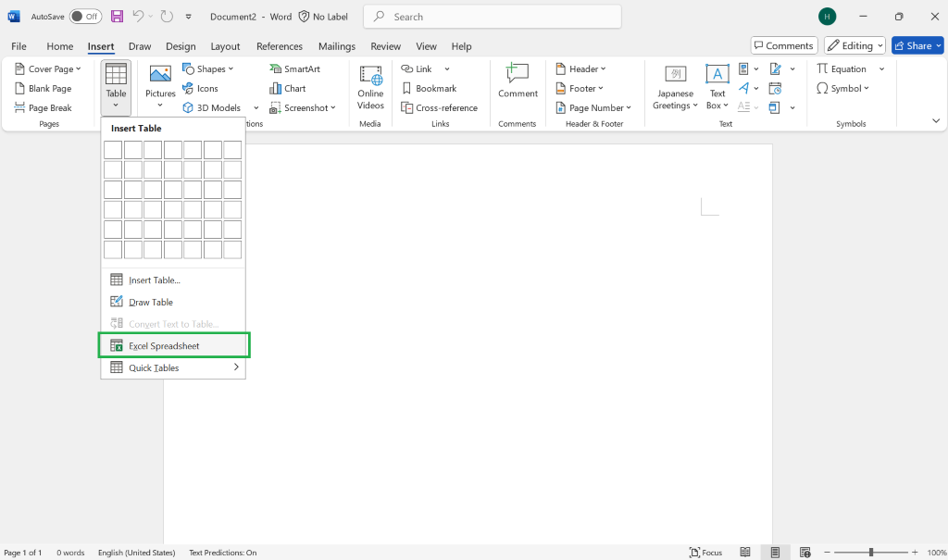The height and width of the screenshot is (560, 948).
Task: Enable Focus mode
Action: click(705, 553)
